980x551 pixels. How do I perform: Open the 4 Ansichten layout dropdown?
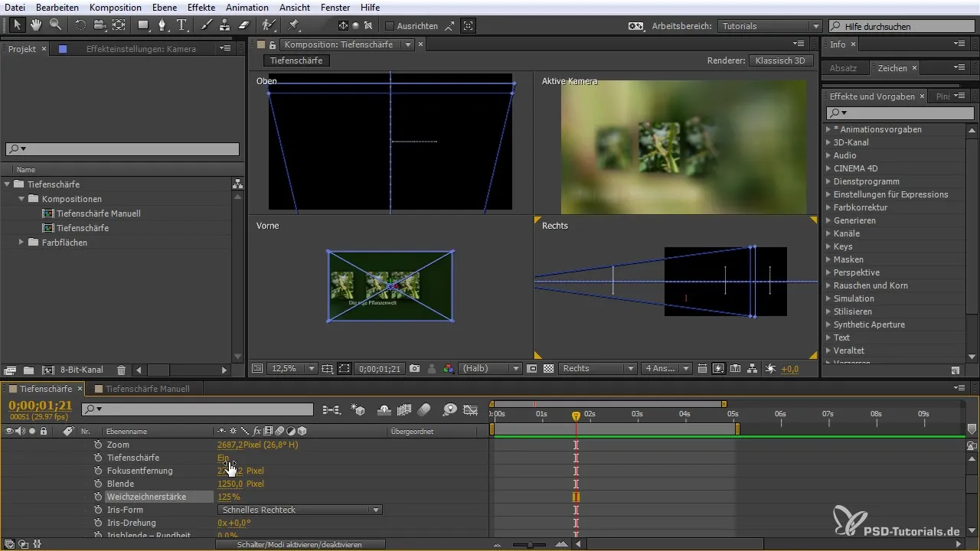pyautogui.click(x=667, y=368)
